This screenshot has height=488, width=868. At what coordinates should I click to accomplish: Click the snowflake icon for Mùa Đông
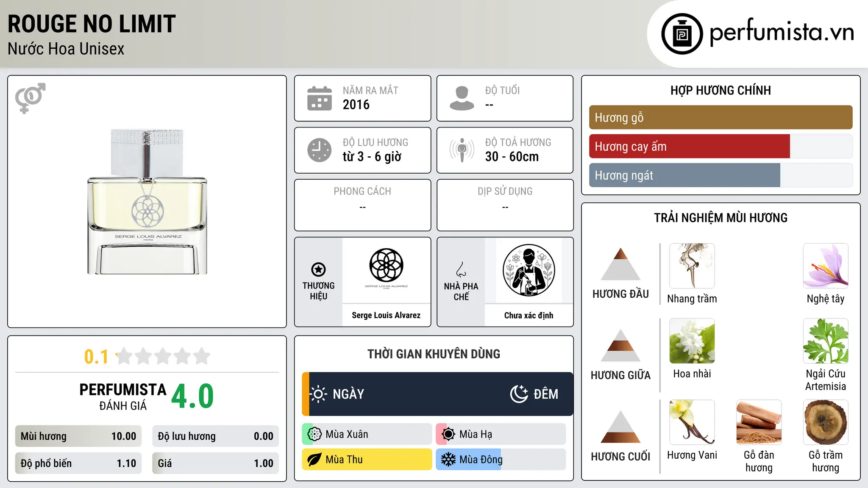pyautogui.click(x=448, y=460)
